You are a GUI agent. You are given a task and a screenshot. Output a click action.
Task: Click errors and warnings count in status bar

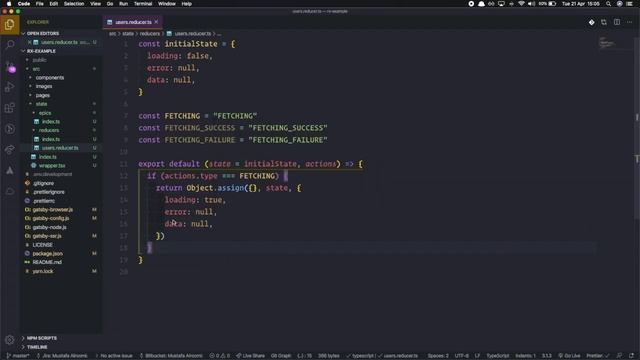220,356
